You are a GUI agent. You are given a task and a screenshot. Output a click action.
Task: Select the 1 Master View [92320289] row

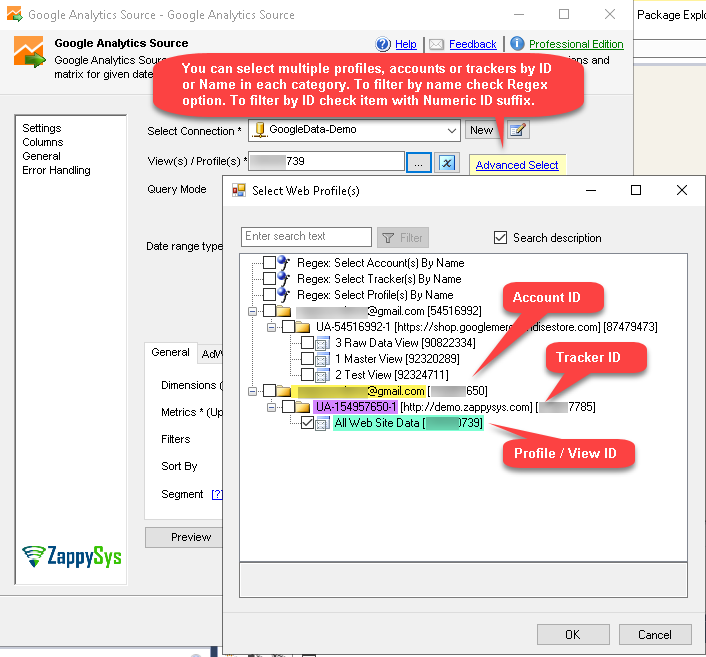(x=397, y=359)
